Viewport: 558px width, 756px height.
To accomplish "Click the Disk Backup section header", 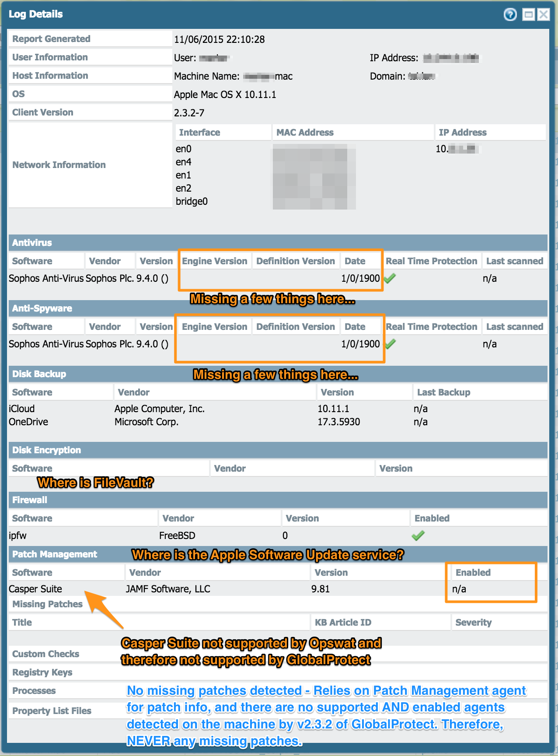I will click(x=278, y=374).
